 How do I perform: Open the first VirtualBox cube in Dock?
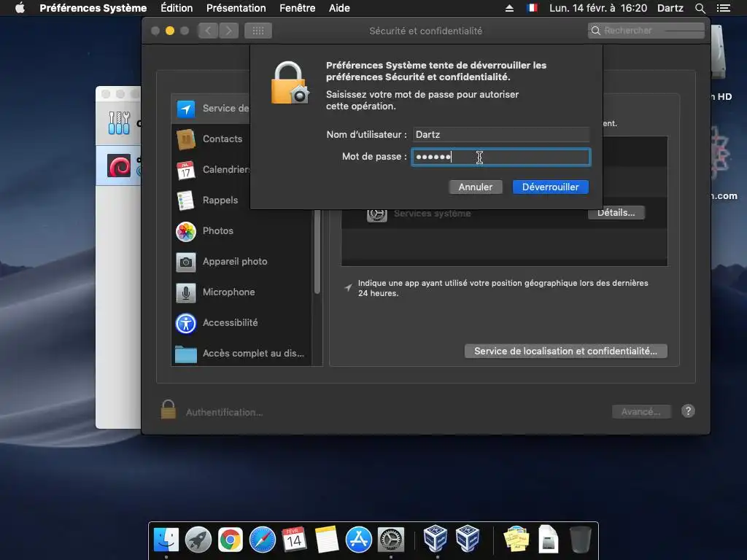click(436, 538)
